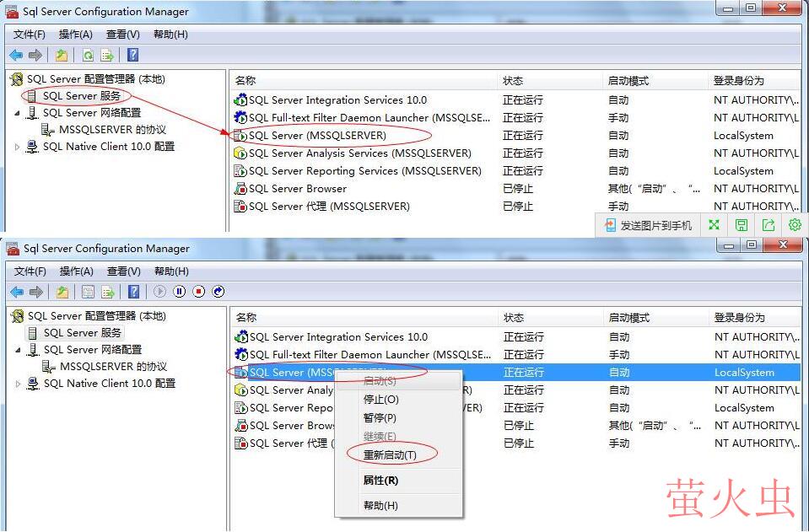Open 文件(F) menu in the bottom window
This screenshot has width=809, height=532.
30,271
